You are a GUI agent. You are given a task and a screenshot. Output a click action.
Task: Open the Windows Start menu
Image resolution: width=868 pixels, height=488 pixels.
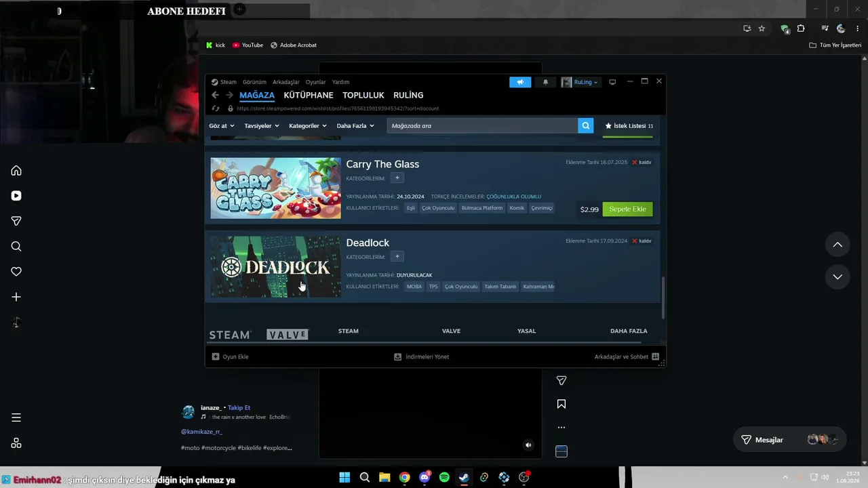click(x=344, y=477)
